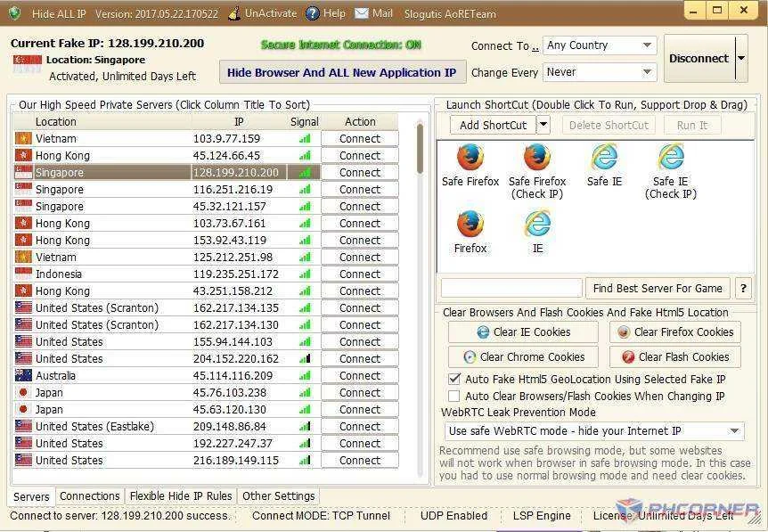The width and height of the screenshot is (768, 532).
Task: Click the server list vertical scrollbar thumb
Action: 420,149
